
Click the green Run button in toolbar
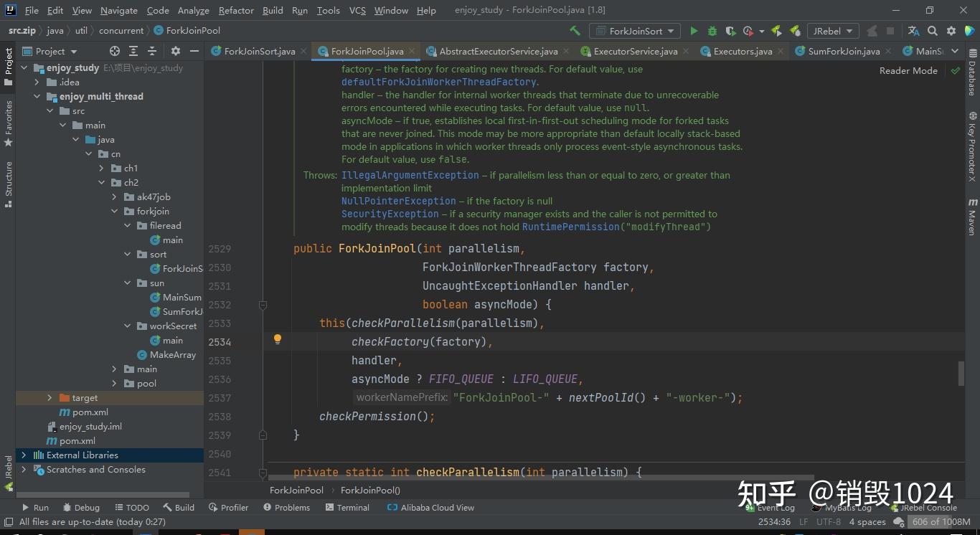[x=694, y=31]
